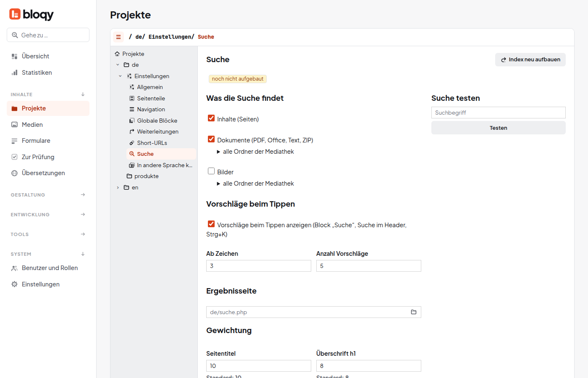
Task: Enable the Bilder checkbox
Action: coord(211,171)
